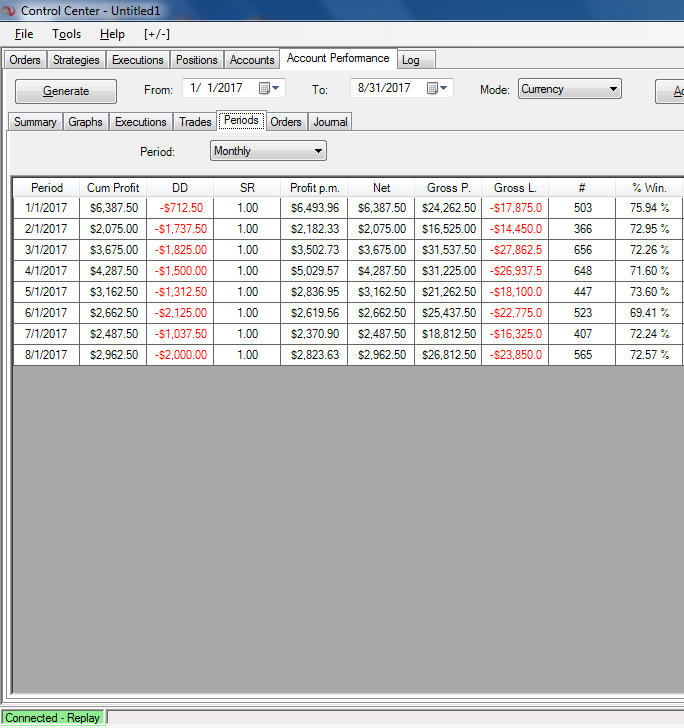Sort by the Net column header
The image size is (684, 728).
[x=381, y=188]
